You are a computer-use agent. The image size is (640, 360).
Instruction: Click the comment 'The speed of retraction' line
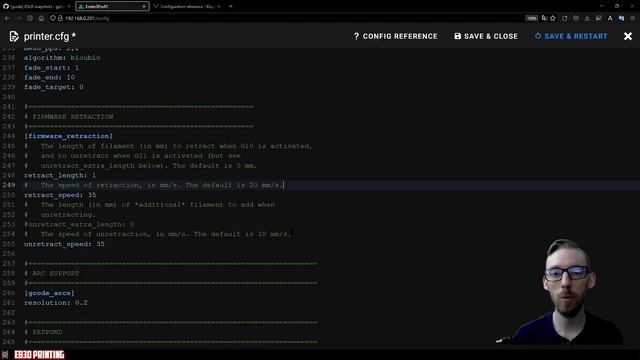click(x=154, y=185)
